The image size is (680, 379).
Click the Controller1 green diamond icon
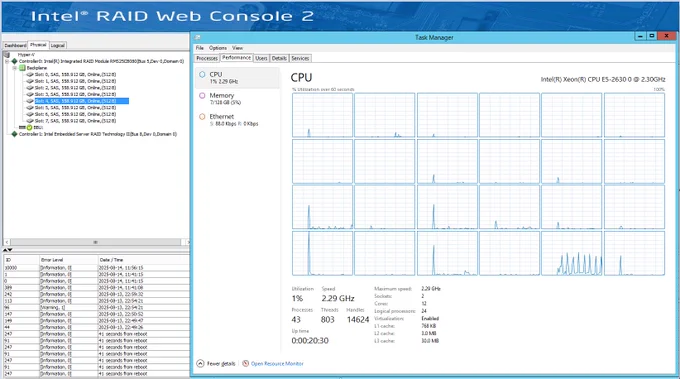click(x=14, y=134)
